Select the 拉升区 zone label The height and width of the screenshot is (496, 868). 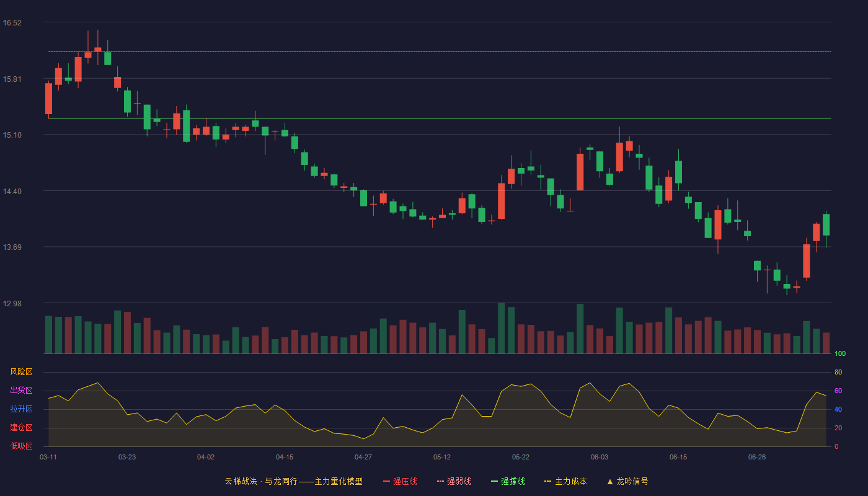point(21,409)
